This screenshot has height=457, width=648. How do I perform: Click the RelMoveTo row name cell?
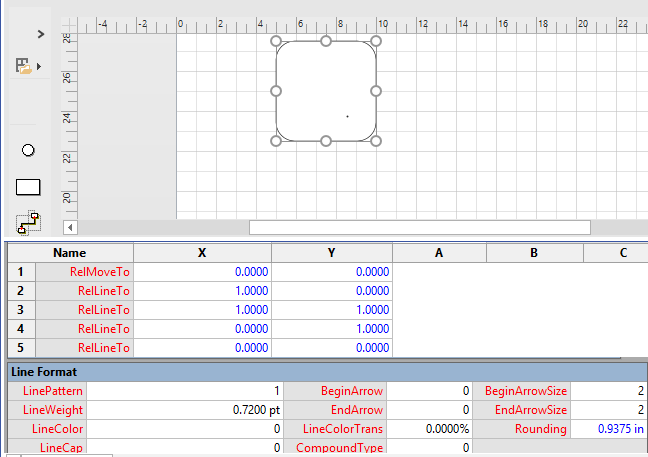coord(85,272)
